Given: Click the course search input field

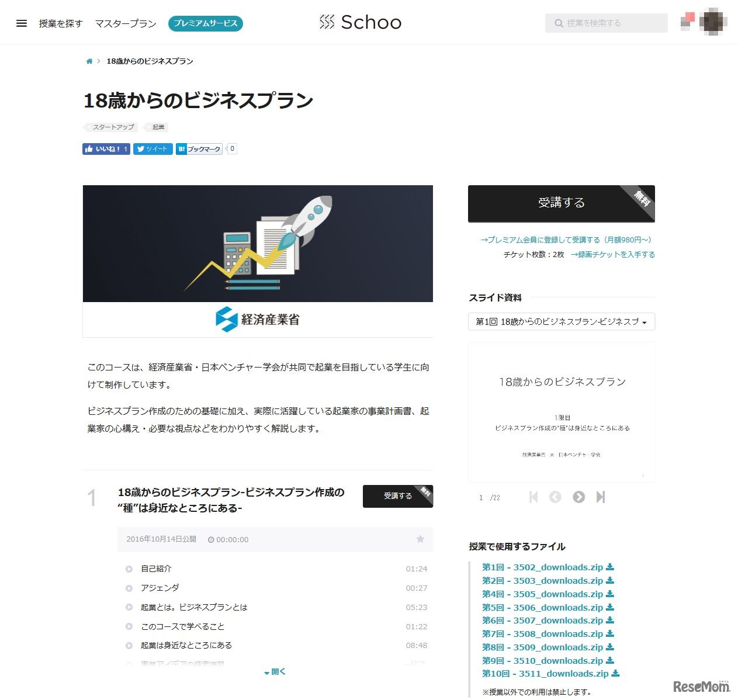Looking at the screenshot, I should click(606, 23).
